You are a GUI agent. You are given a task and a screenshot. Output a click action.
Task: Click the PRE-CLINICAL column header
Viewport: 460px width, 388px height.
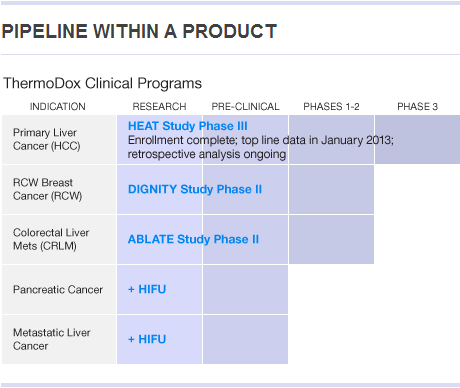click(245, 107)
